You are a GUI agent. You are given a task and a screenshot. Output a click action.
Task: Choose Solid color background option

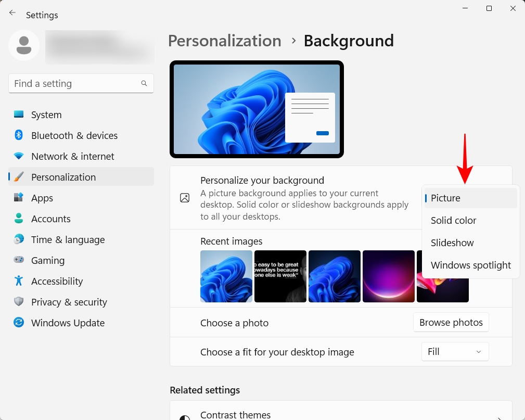[x=470, y=220]
